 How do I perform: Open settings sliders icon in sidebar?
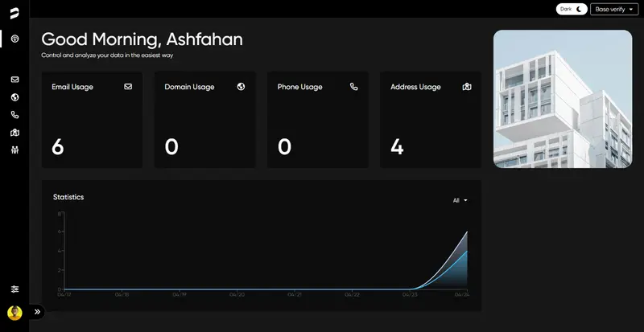[x=14, y=289]
